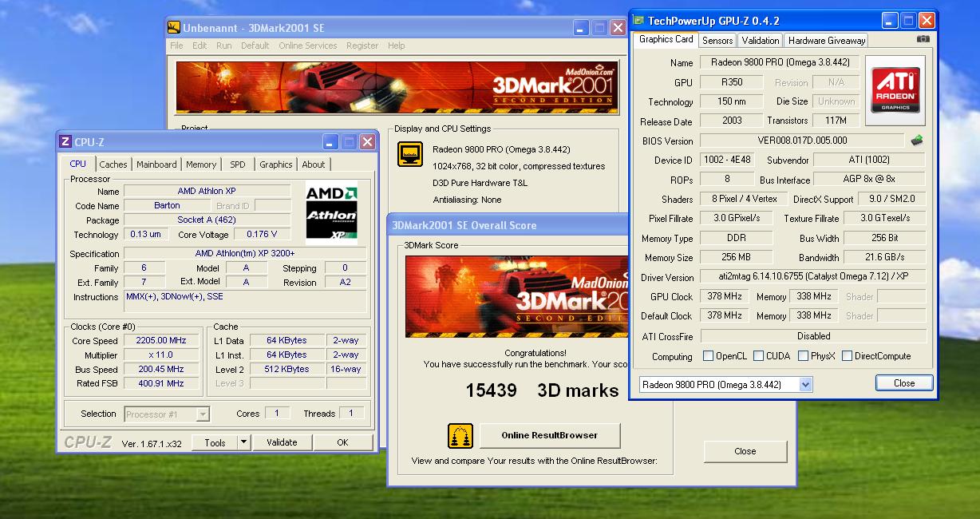The image size is (980, 519).
Task: Click the CPU-Z title bar Z icon
Action: click(65, 142)
